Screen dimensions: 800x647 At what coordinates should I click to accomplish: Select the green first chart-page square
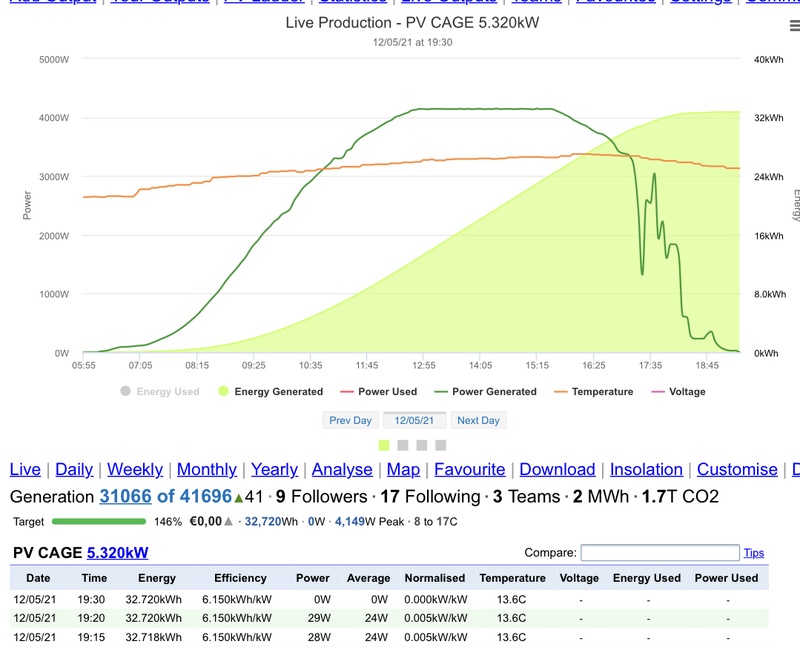(x=384, y=445)
